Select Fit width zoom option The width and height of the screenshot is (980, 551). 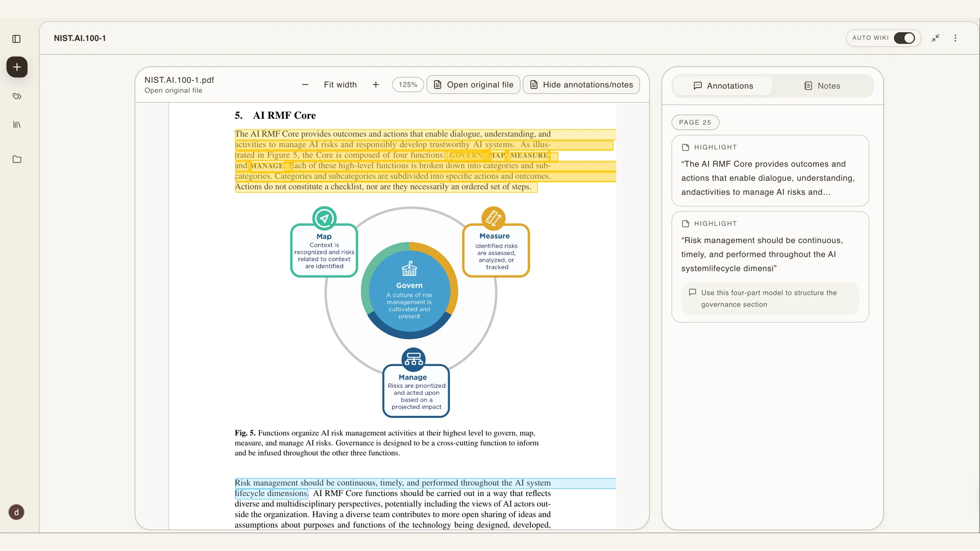pyautogui.click(x=340, y=85)
